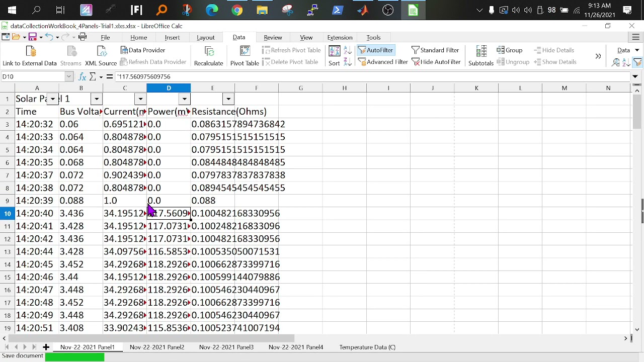
Task: Click the equals Formula icon
Action: point(109,76)
